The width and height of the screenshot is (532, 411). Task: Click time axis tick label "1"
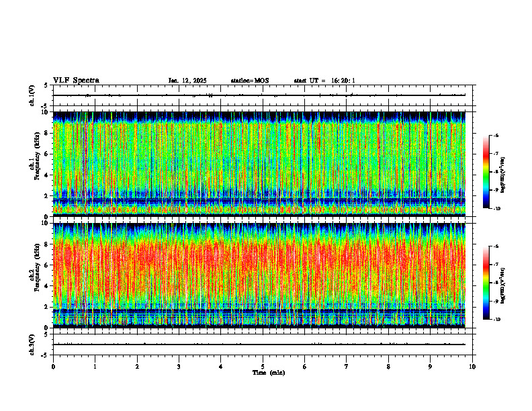[x=95, y=367]
